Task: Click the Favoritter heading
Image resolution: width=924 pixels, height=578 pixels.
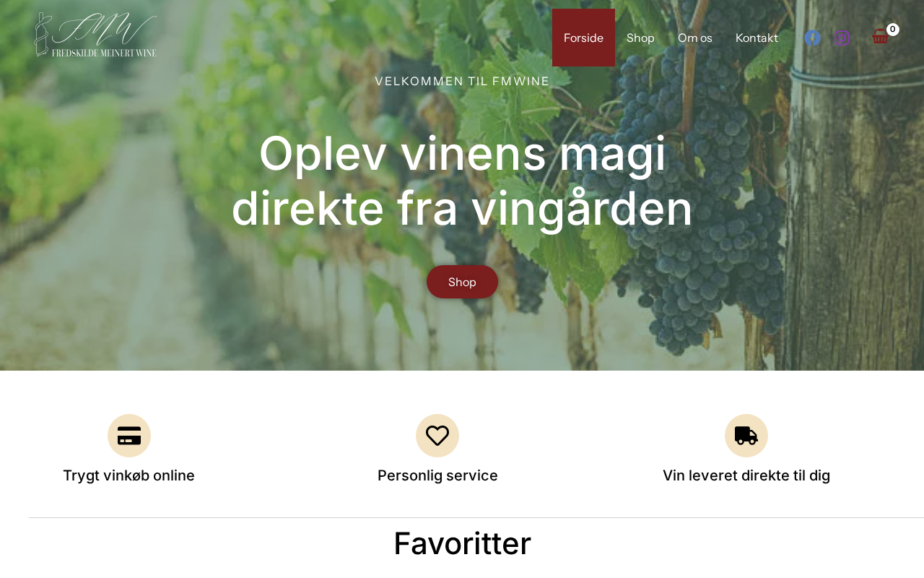Action: (x=462, y=543)
